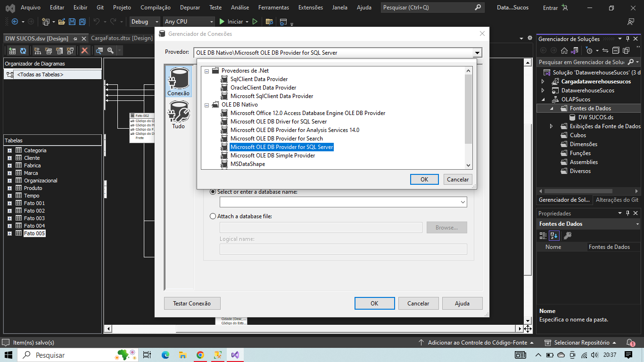Open Visual Studio from the Windows taskbar
Image resolution: width=644 pixels, height=362 pixels.
(235, 355)
